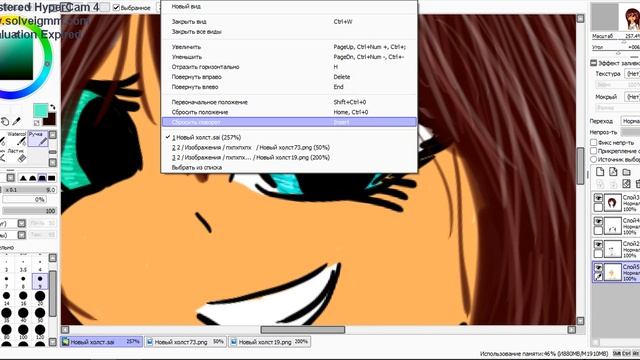Tick the checkbox under Слой3 eye
The height and width of the screenshot is (360, 640).
tap(598, 207)
